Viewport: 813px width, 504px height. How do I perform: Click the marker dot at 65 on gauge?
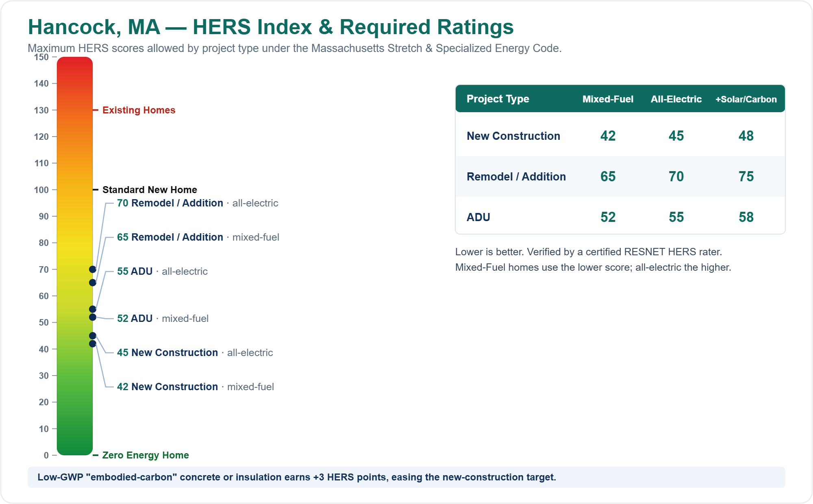click(x=93, y=282)
